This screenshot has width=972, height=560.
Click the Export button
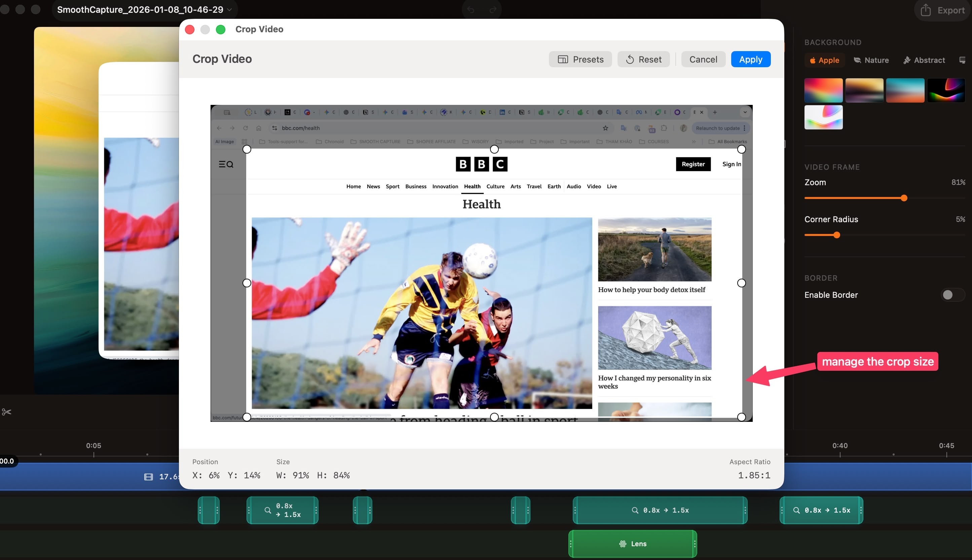[x=943, y=10]
